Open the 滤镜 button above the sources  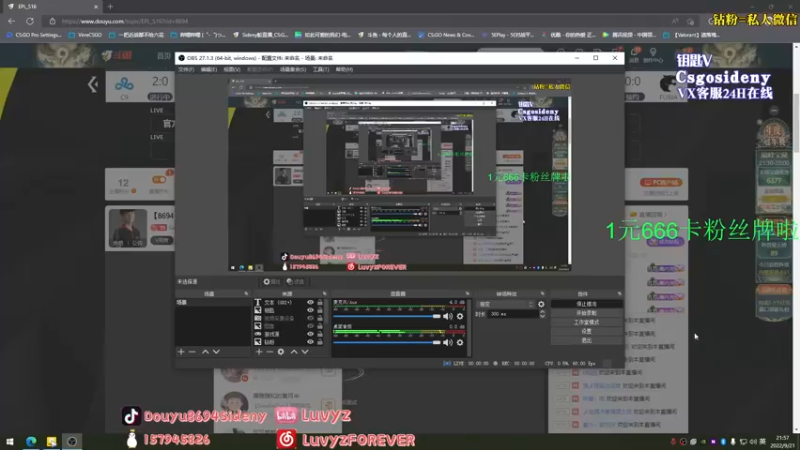click(x=295, y=282)
